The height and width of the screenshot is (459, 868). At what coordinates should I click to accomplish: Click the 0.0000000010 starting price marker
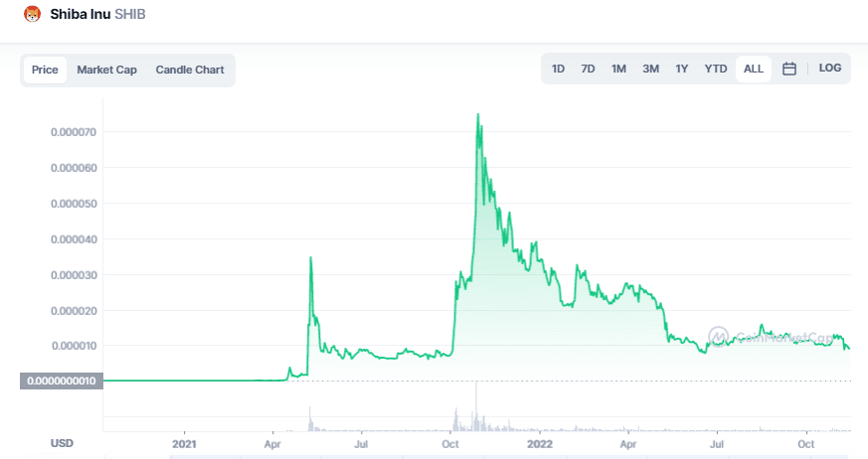click(62, 382)
